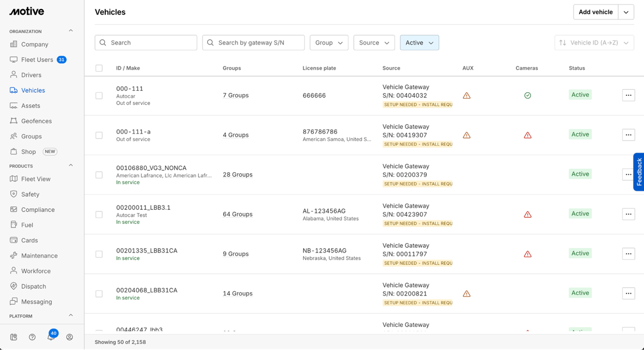Click the Add vehicle button
644x350 pixels.
click(x=596, y=12)
